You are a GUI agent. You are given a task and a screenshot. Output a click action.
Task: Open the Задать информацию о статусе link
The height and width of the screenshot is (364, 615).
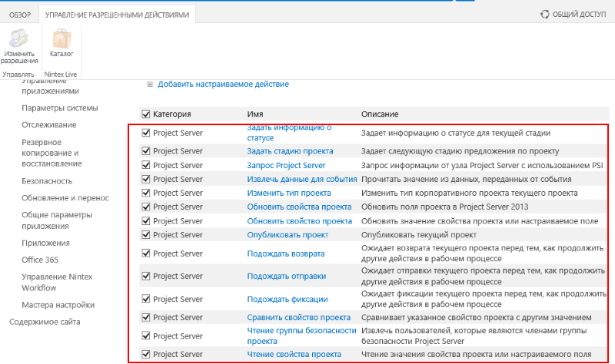pos(289,133)
